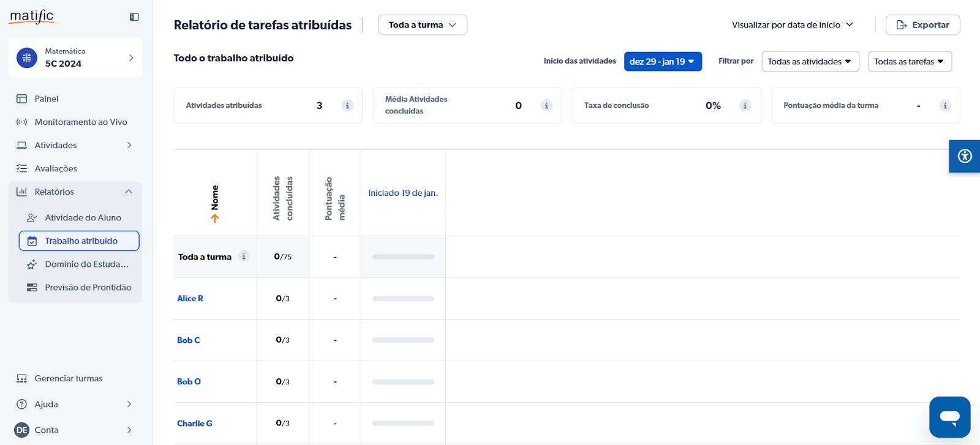Image resolution: width=980 pixels, height=445 pixels.
Task: Click info icon for Média Atividades concluídas
Action: tap(546, 105)
